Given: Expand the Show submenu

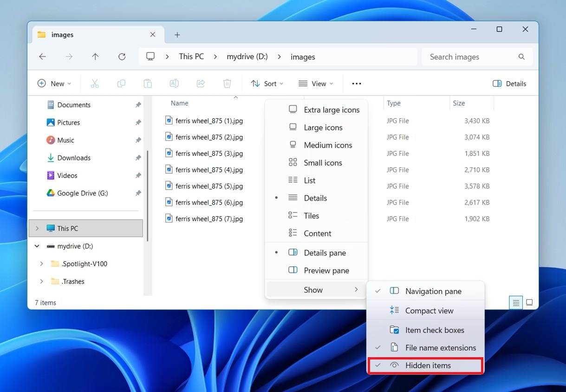Looking at the screenshot, I should tap(316, 290).
